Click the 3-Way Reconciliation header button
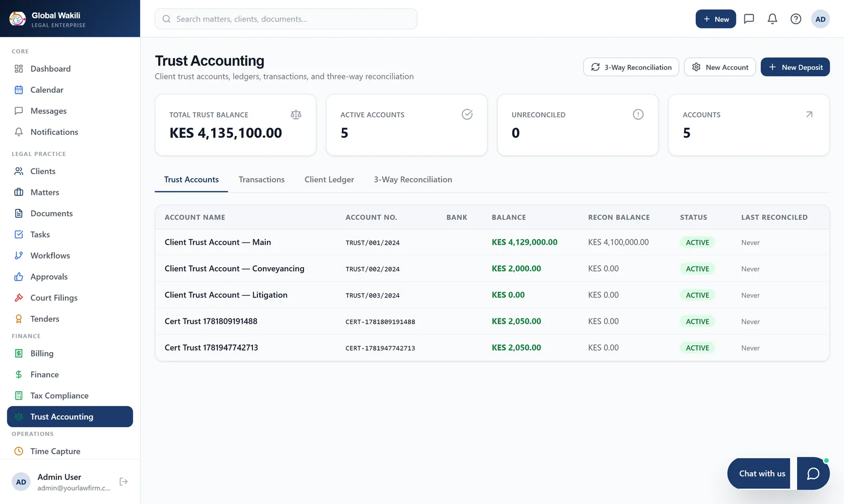Screen dimensions: 844x504 coord(631,67)
